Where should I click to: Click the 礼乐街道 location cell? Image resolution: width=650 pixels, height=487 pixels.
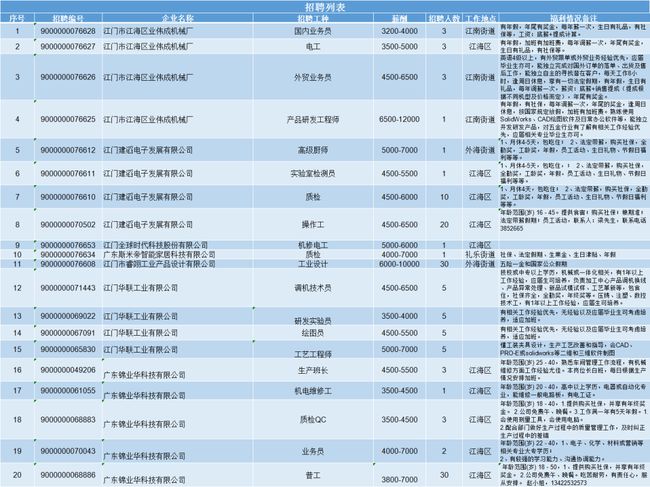tap(480, 254)
